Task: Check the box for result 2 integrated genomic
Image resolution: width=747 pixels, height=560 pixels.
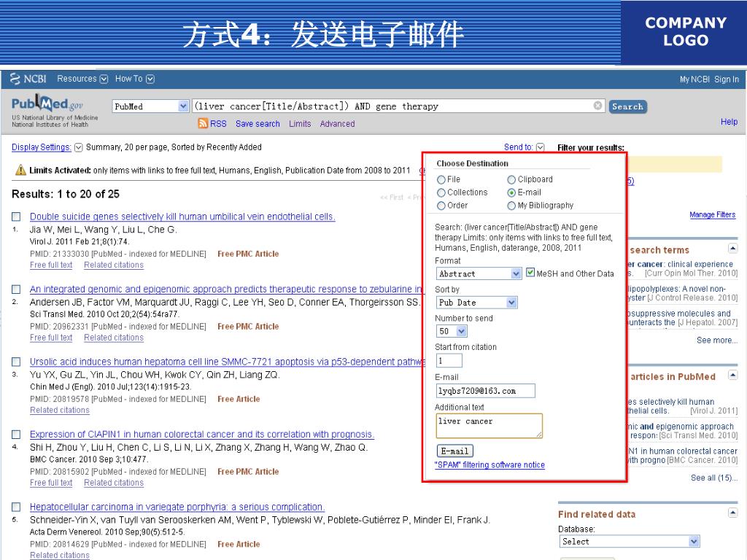Action: coord(16,289)
